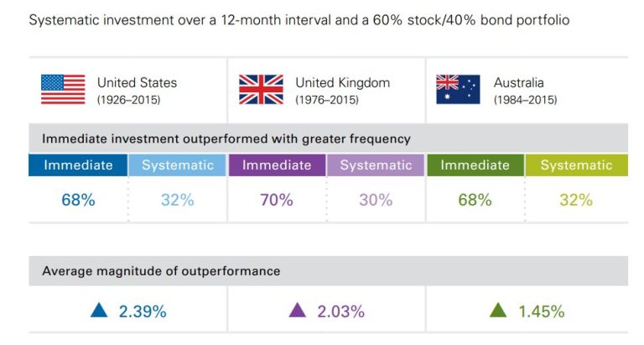Click the Average magnitude of outperformance heading

pos(161,271)
